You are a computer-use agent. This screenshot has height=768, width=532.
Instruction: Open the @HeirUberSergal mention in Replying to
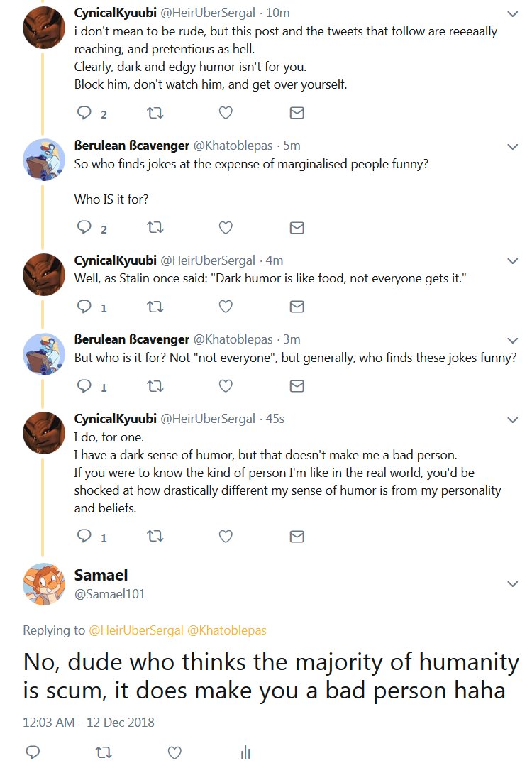tap(135, 630)
